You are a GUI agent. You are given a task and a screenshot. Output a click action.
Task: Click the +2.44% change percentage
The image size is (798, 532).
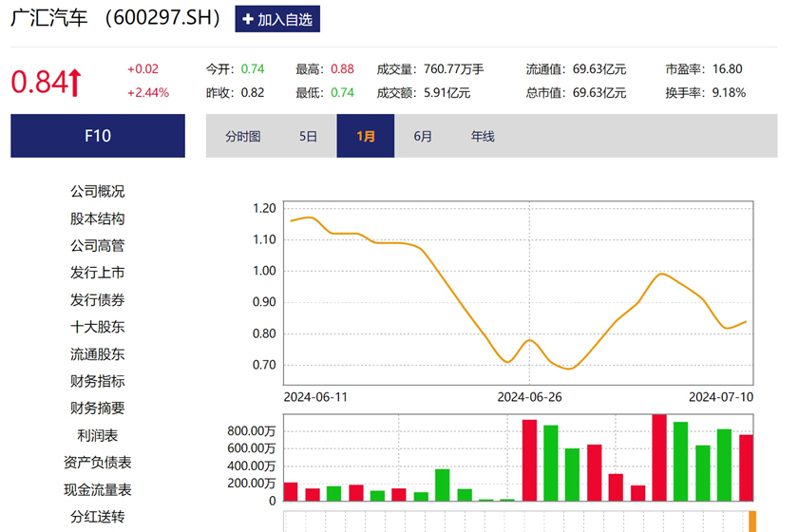click(148, 93)
